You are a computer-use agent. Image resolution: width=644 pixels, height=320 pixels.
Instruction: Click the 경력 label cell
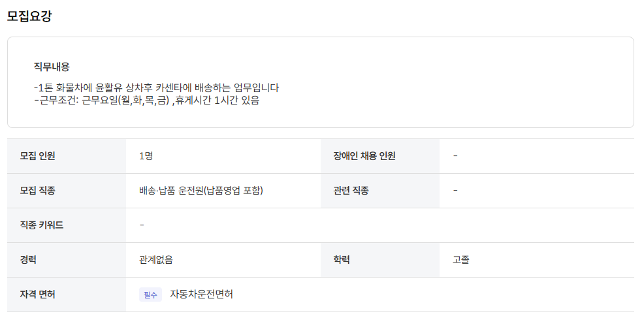tap(67, 260)
